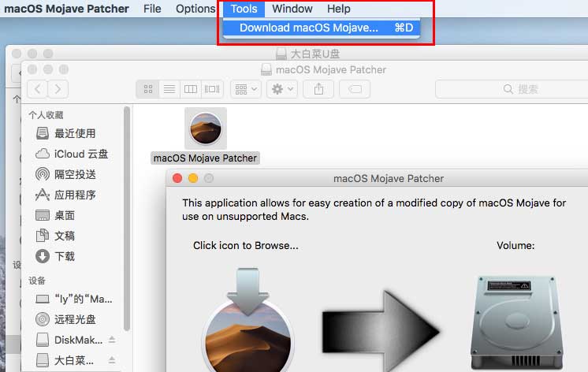Go forward in the Finder window
The image size is (588, 372).
pos(58,89)
